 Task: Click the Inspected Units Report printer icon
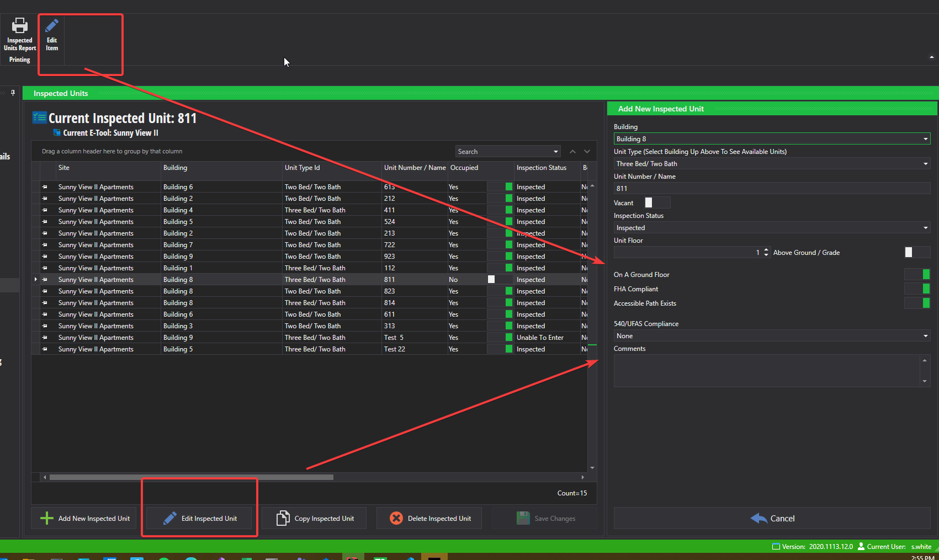pos(20,26)
